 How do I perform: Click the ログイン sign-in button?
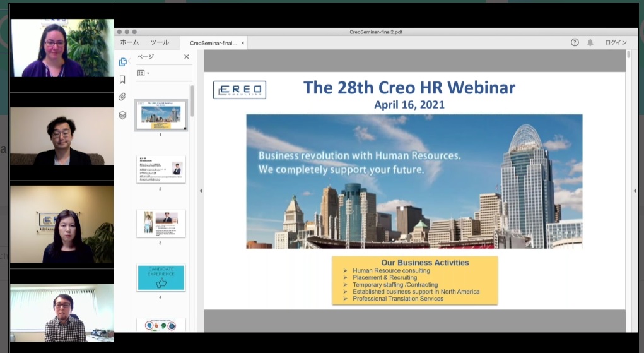click(616, 42)
